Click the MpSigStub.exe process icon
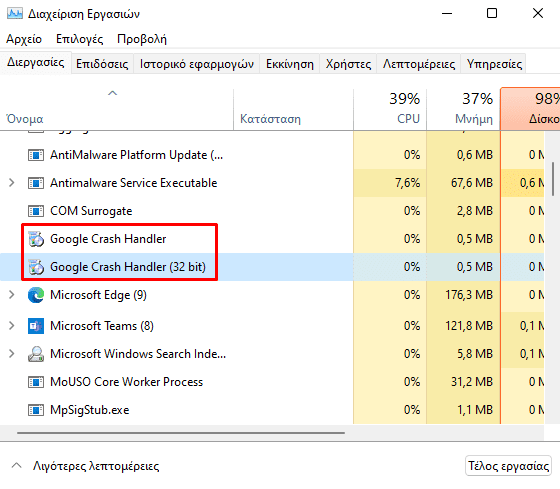Image resolution: width=560 pixels, height=489 pixels. point(36,410)
